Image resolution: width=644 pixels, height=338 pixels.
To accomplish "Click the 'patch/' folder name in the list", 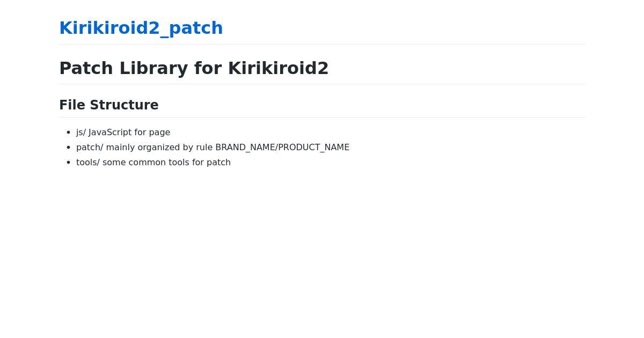I will coord(90,147).
